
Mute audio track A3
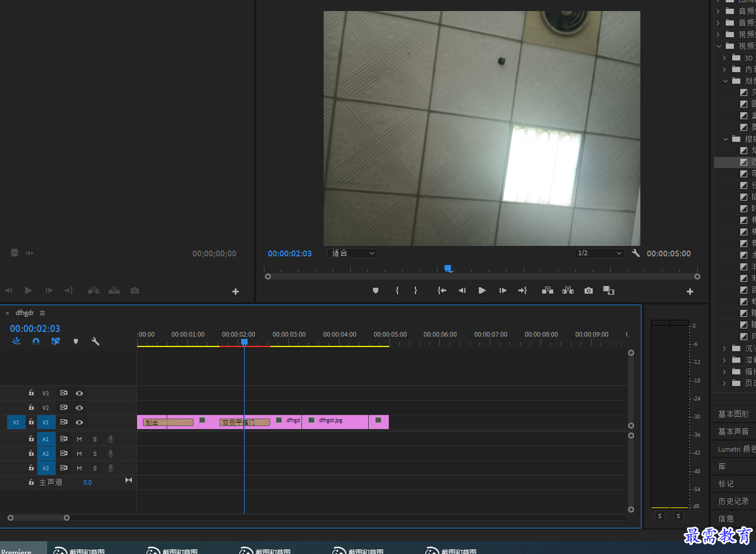[x=80, y=469]
